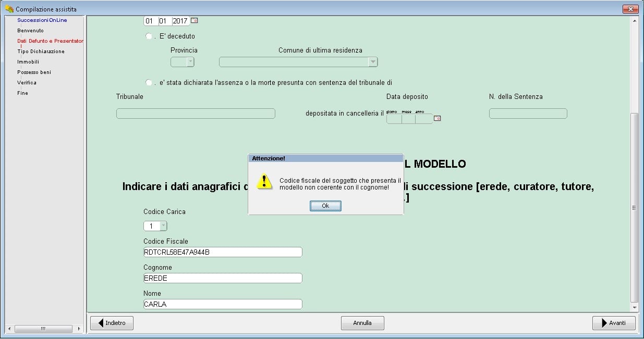The width and height of the screenshot is (644, 339).
Task: Click the year field showing 2017
Action: [x=180, y=21]
